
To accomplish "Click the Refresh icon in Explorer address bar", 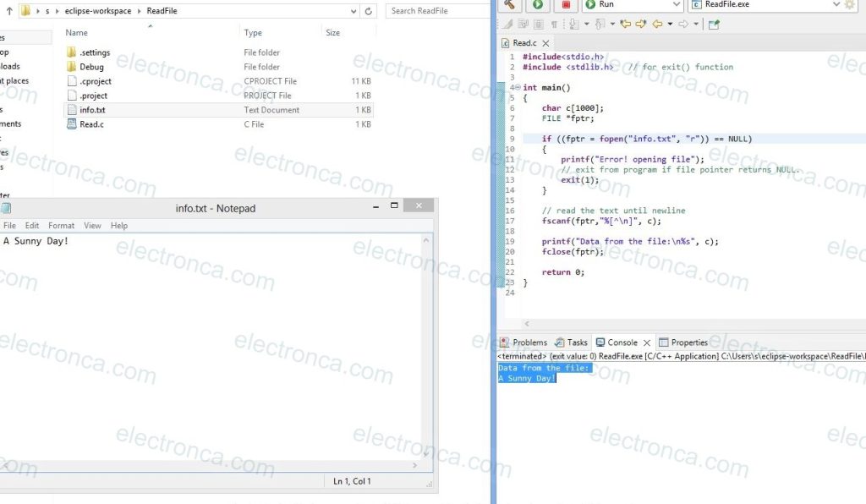I will coord(368,11).
